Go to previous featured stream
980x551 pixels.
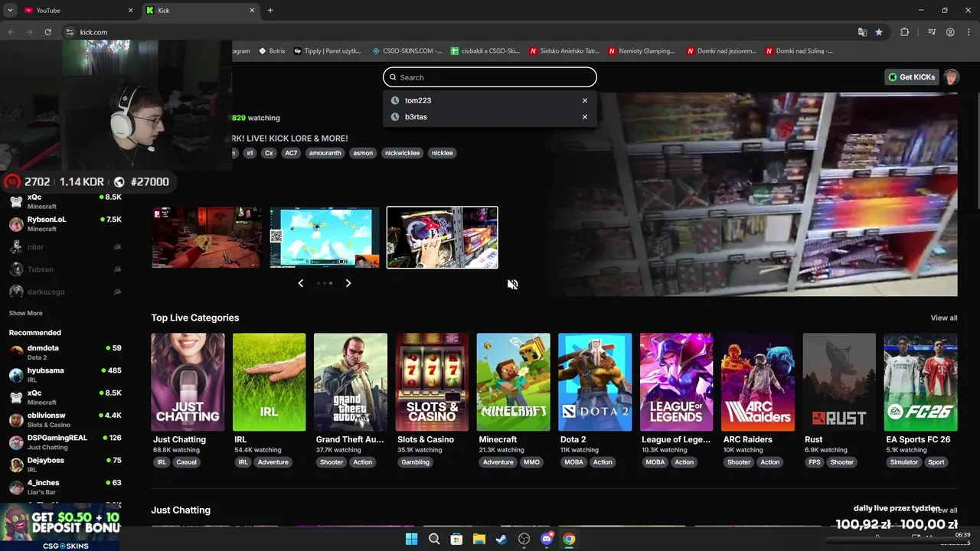[x=300, y=283]
